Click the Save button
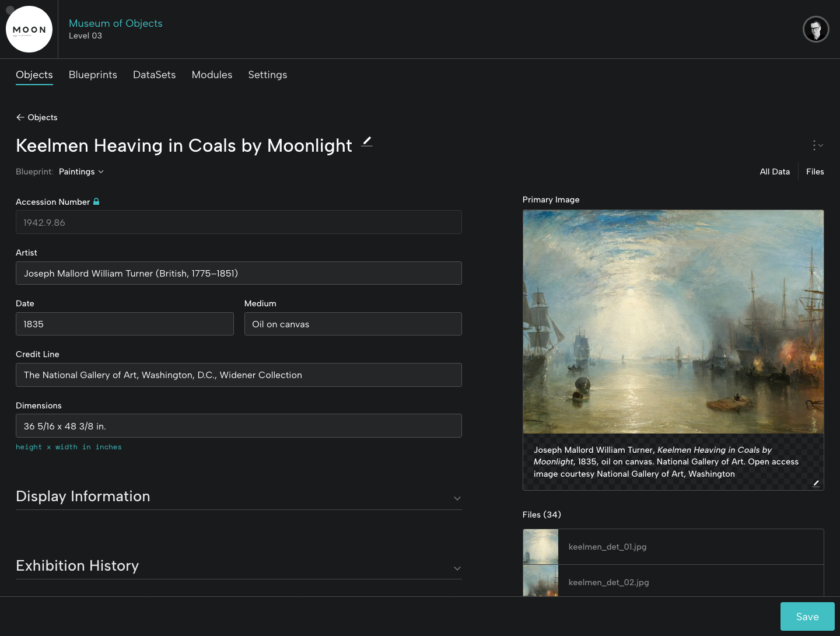The image size is (840, 636). click(x=807, y=617)
